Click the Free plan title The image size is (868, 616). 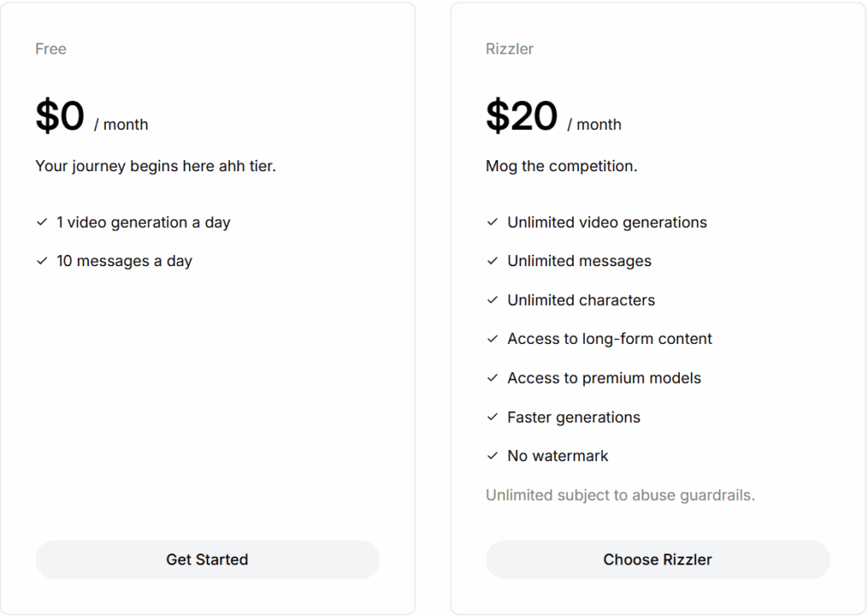[51, 49]
